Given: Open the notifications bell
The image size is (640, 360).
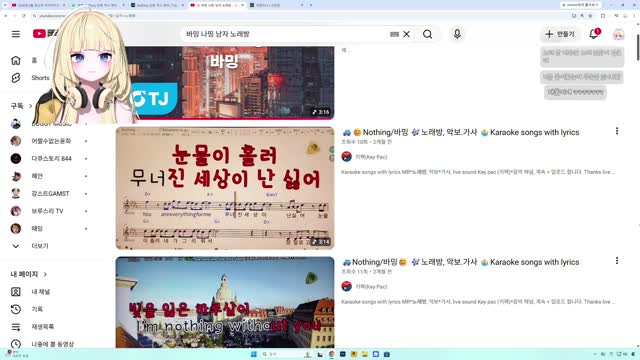Looking at the screenshot, I should tap(594, 34).
